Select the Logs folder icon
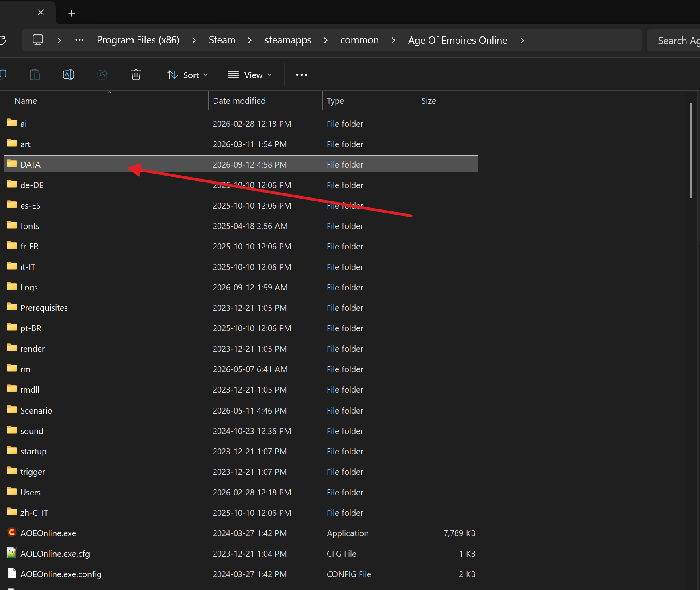The width and height of the screenshot is (700, 590). pyautogui.click(x=12, y=286)
